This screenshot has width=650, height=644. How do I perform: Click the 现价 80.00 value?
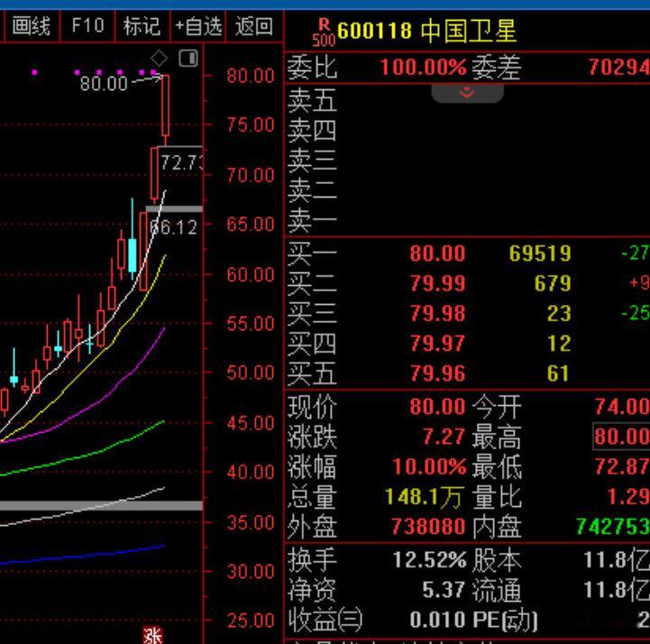[x=437, y=407]
